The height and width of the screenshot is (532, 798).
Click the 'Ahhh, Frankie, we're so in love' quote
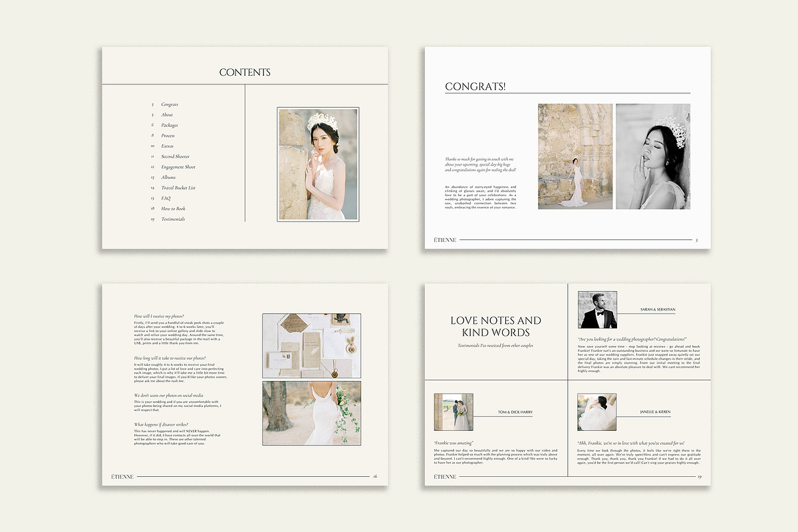click(x=631, y=443)
